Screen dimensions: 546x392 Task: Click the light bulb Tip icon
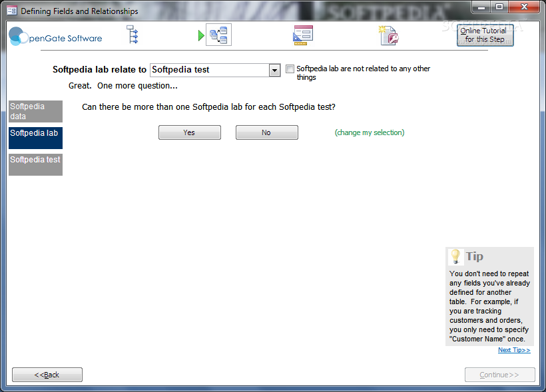[x=455, y=257]
